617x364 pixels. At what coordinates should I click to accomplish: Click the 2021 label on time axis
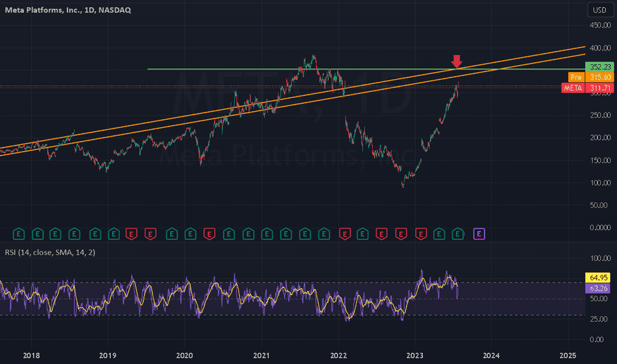(x=261, y=356)
